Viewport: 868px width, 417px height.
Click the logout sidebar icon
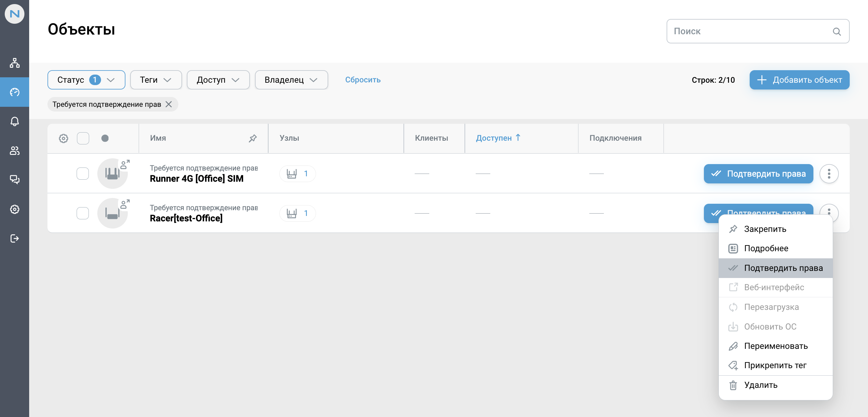pyautogui.click(x=15, y=238)
